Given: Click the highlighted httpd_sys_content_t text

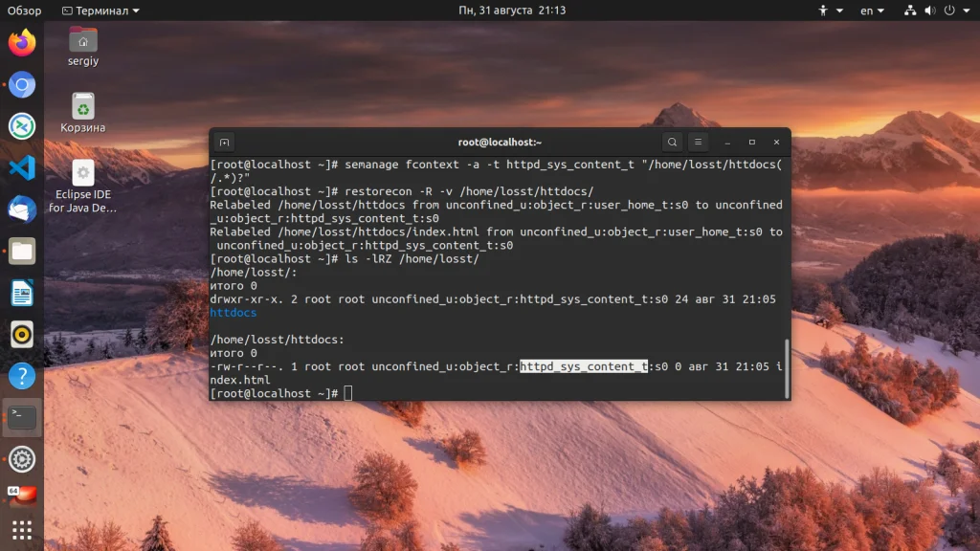Looking at the screenshot, I should tap(584, 366).
